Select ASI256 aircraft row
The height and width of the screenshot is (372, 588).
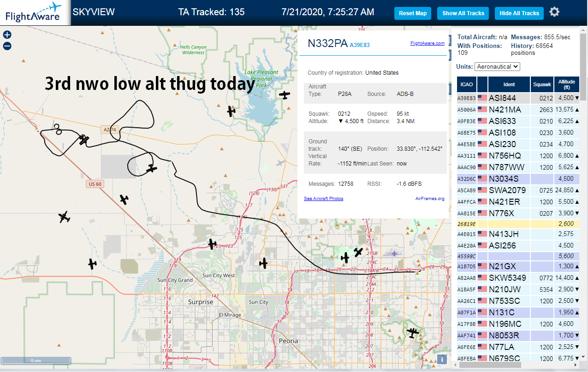point(518,245)
